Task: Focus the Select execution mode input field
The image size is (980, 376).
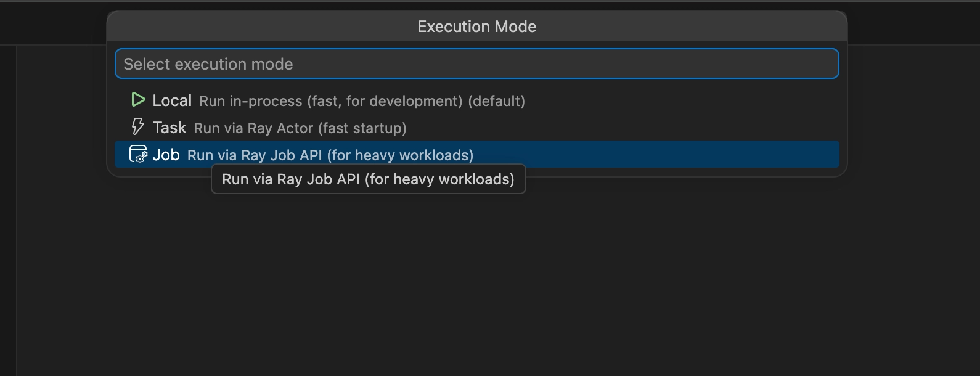Action: coord(476,63)
